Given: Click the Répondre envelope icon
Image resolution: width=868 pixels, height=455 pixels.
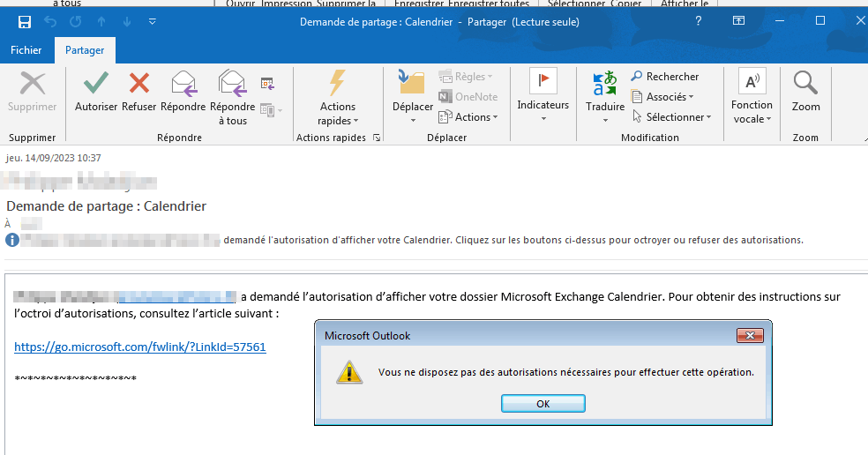Looking at the screenshot, I should pyautogui.click(x=183, y=84).
